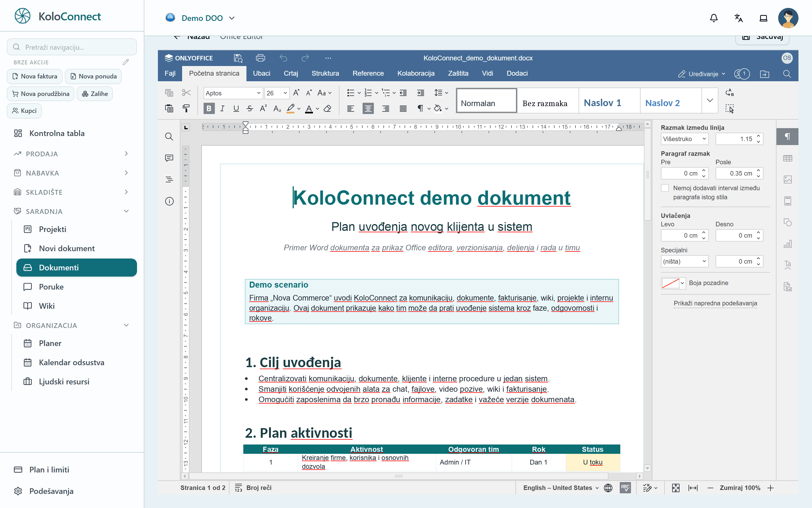Open notifications bell
Viewport: 812px width, 508px height.
pyautogui.click(x=714, y=18)
